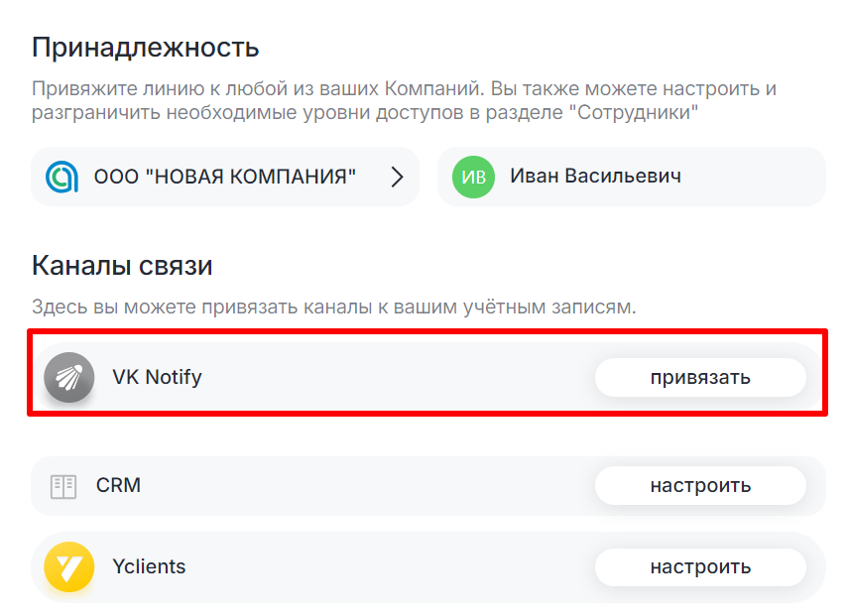Click the CRM channel label
The image size is (849, 616).
click(118, 486)
